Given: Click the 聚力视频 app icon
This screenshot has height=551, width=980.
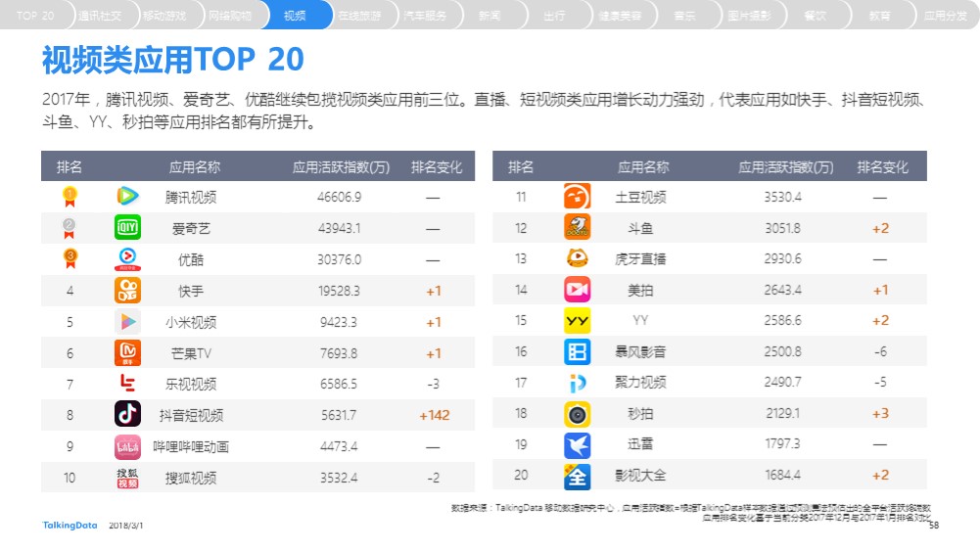Looking at the screenshot, I should [577, 383].
